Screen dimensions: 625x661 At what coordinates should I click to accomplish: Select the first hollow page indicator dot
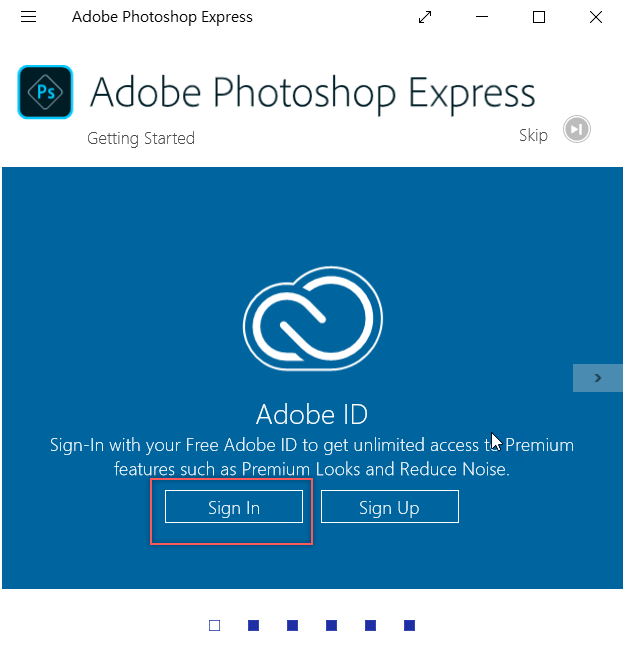click(x=214, y=626)
